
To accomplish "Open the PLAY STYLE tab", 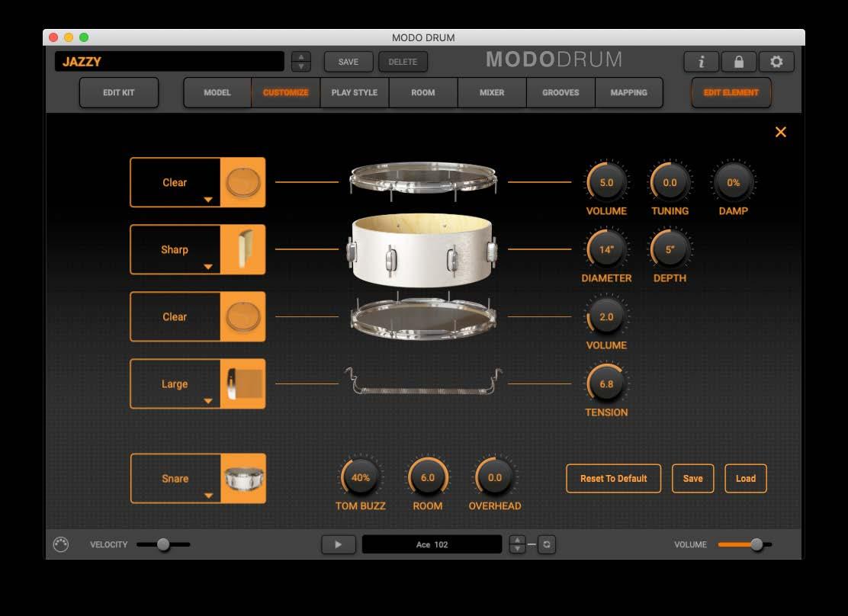I will point(355,92).
